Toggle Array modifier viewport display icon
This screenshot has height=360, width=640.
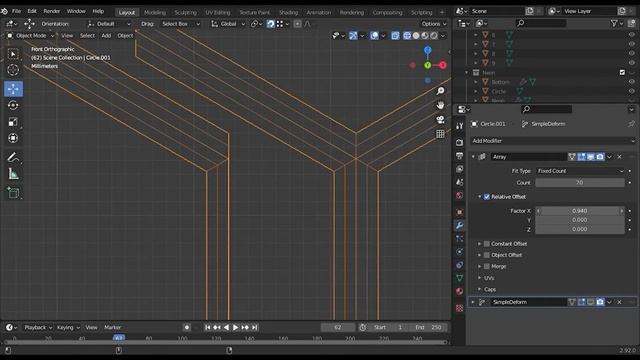(x=591, y=157)
